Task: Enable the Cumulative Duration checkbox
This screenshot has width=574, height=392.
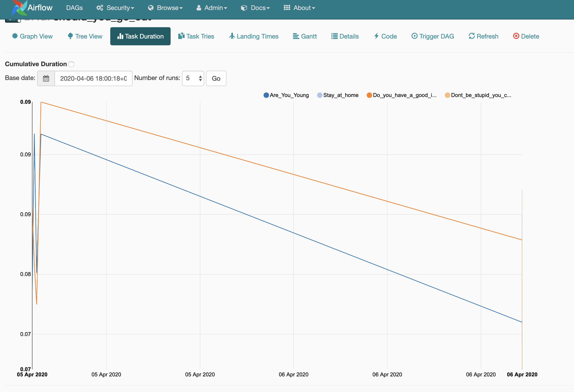Action: (x=71, y=64)
